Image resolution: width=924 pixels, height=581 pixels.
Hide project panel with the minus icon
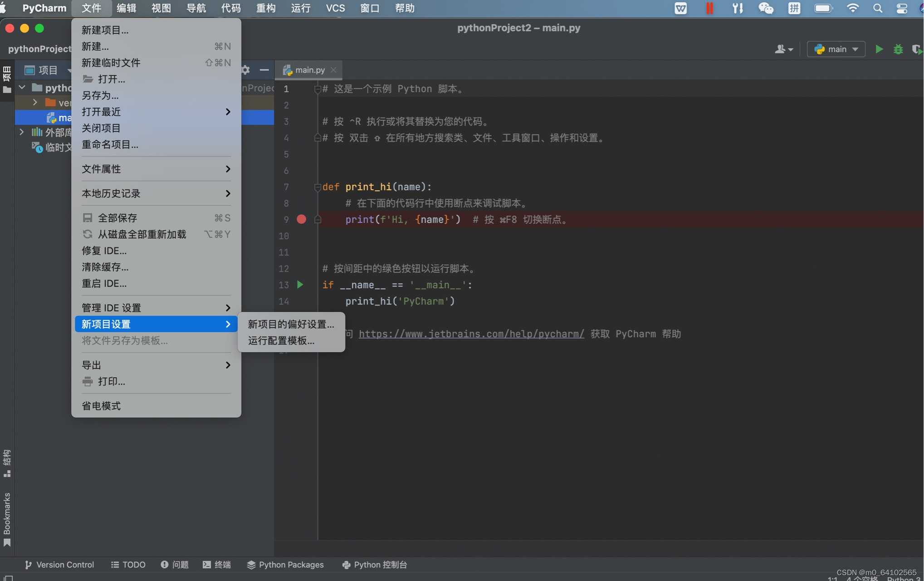[264, 69]
